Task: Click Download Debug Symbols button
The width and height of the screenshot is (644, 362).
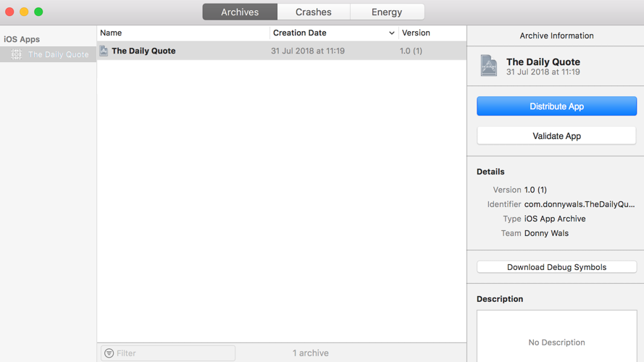Action: (556, 267)
